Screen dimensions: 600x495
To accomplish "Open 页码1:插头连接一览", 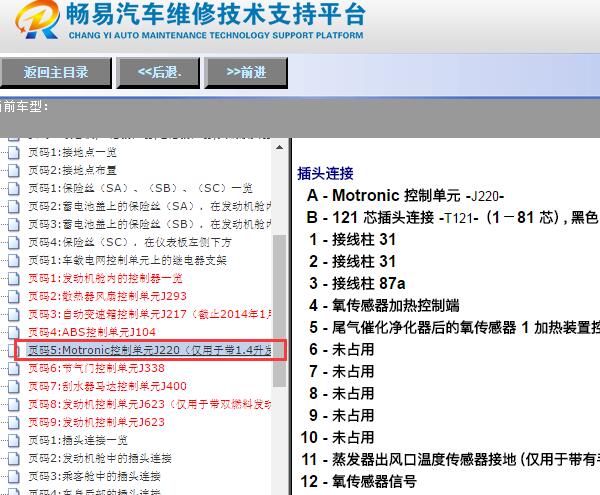I will click(x=78, y=440).
